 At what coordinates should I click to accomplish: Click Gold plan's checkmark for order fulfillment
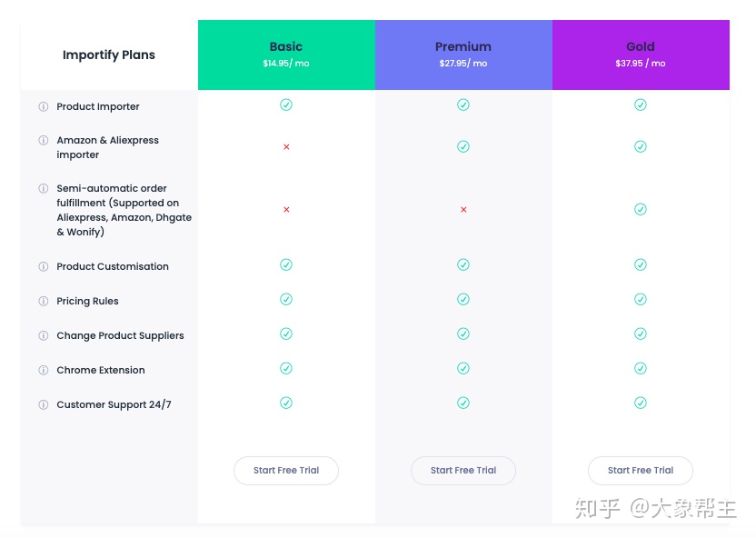point(641,209)
